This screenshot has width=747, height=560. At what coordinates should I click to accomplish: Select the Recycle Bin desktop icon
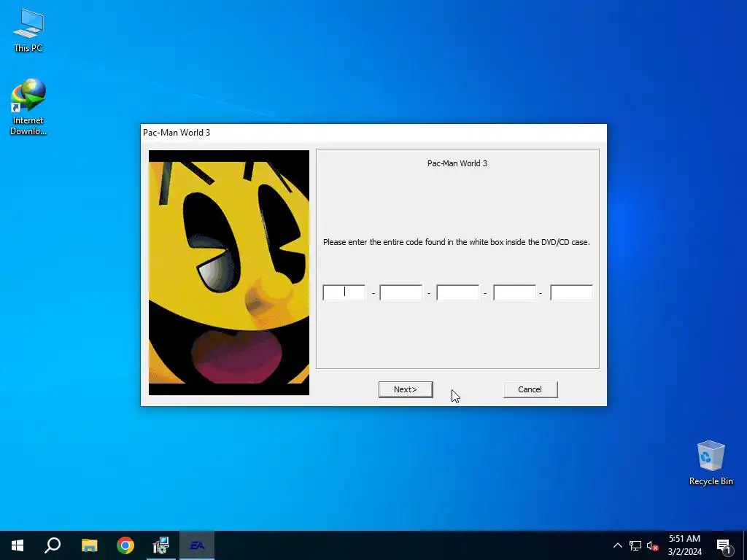coord(711,463)
